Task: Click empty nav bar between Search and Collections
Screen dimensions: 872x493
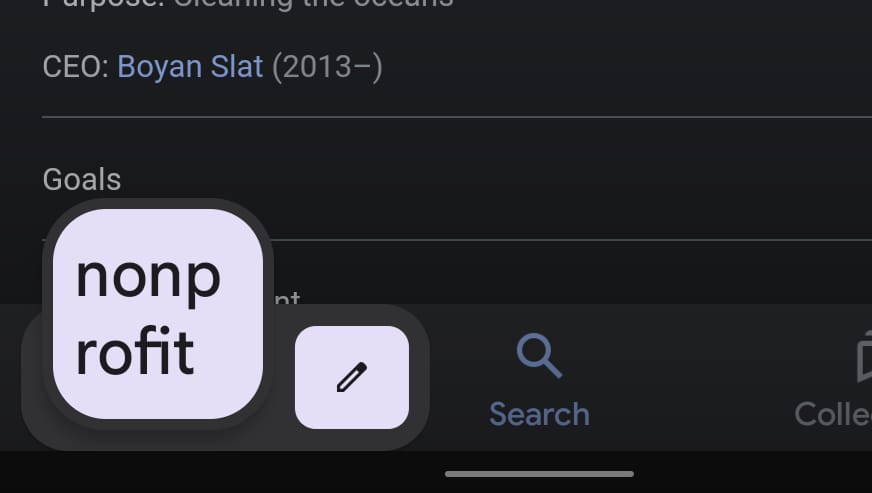Action: [690, 378]
